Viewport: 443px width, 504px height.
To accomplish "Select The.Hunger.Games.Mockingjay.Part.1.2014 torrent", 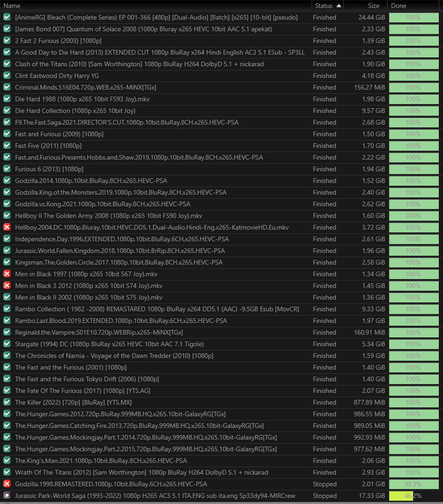I will pyautogui.click(x=146, y=437).
